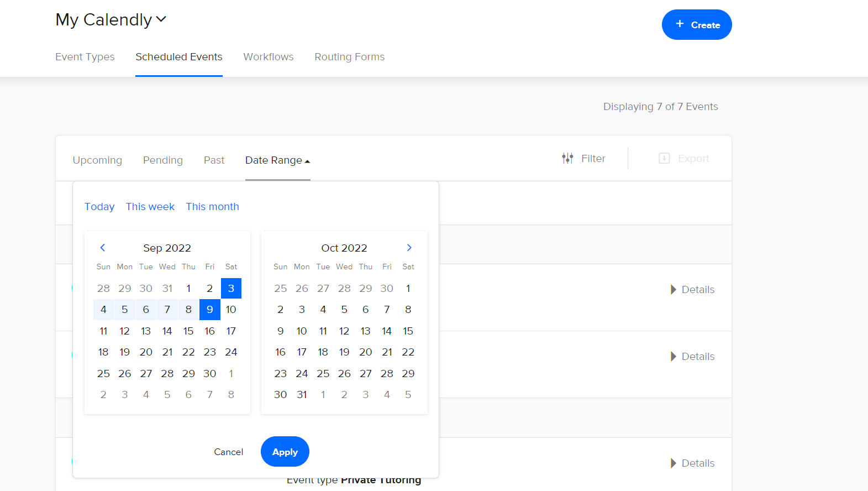Collapse the Date Range dropdown tab
The image size is (868, 491).
pos(278,160)
